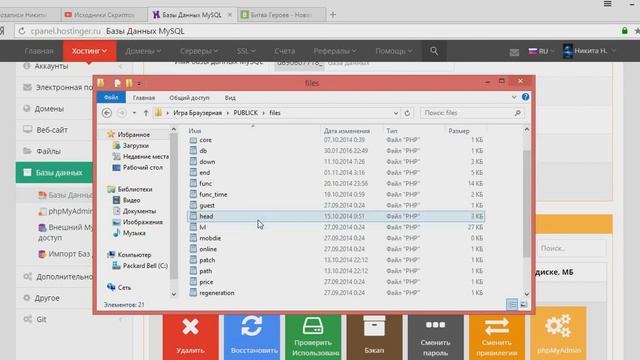This screenshot has height=360, width=640.
Task: Open Помощь dropdown in navbar
Action: [394, 51]
